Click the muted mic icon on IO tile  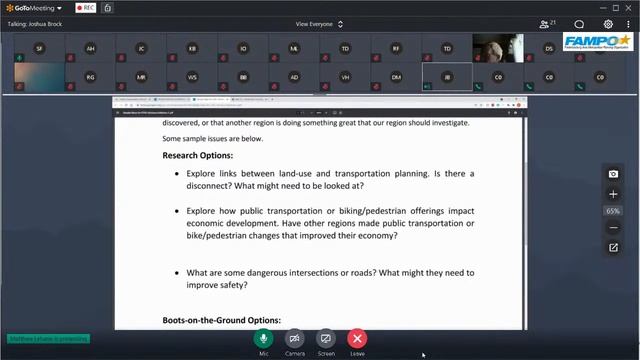pyautogui.click(x=223, y=58)
